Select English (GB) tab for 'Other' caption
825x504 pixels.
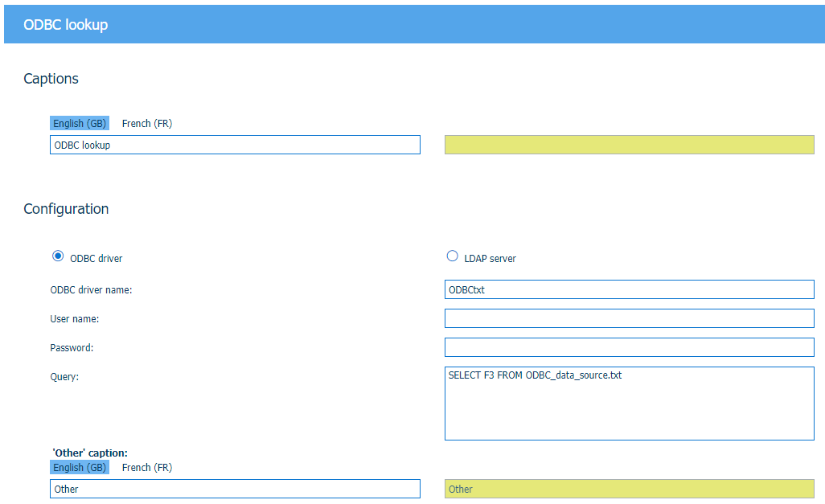point(79,468)
